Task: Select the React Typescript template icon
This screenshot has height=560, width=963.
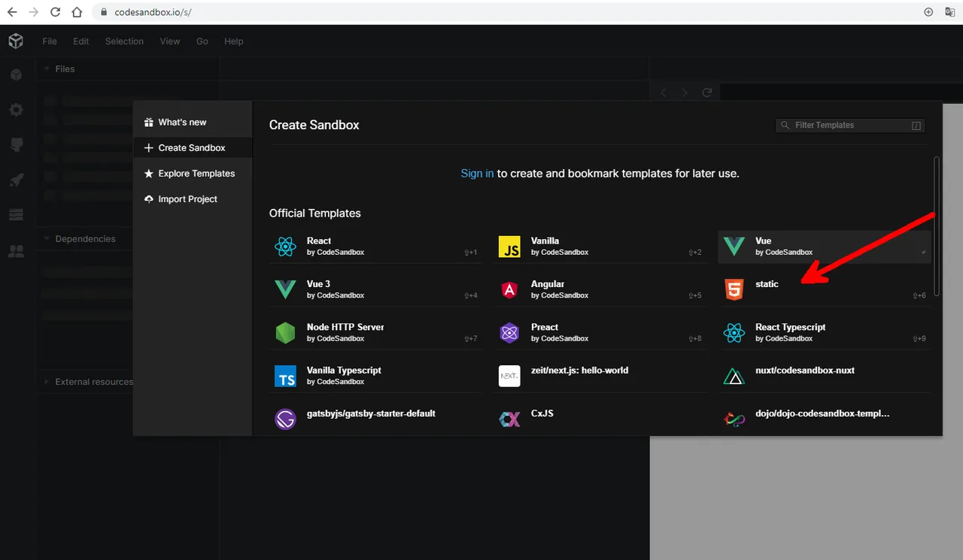Action: click(734, 332)
